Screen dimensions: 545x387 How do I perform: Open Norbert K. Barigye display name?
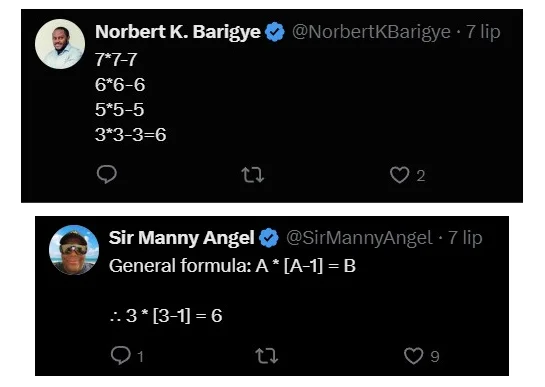tap(178, 32)
